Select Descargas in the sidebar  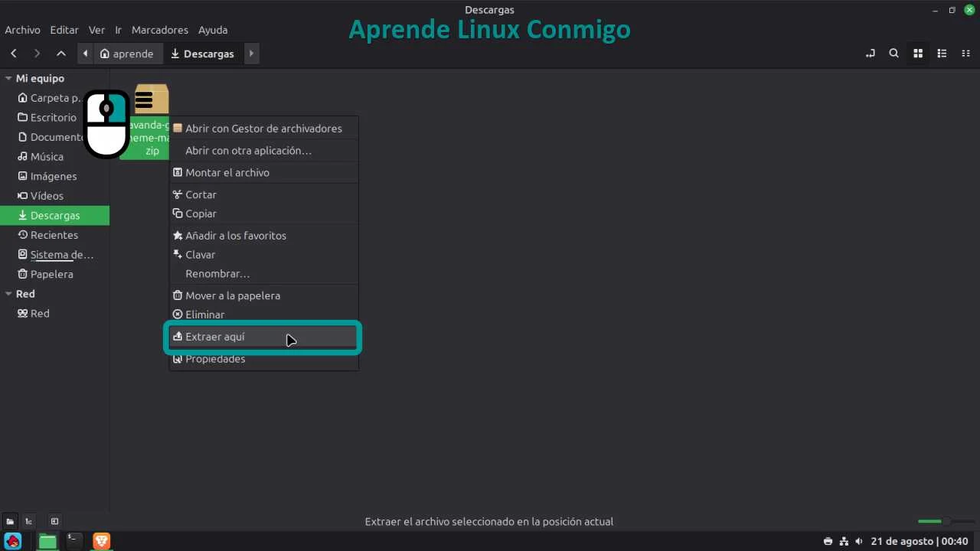click(x=54, y=216)
